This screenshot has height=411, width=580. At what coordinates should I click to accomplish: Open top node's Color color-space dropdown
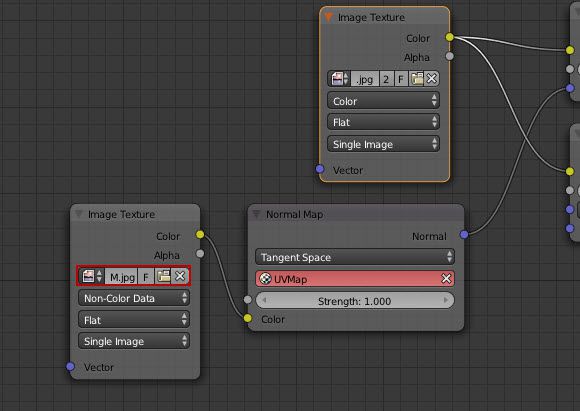[383, 101]
